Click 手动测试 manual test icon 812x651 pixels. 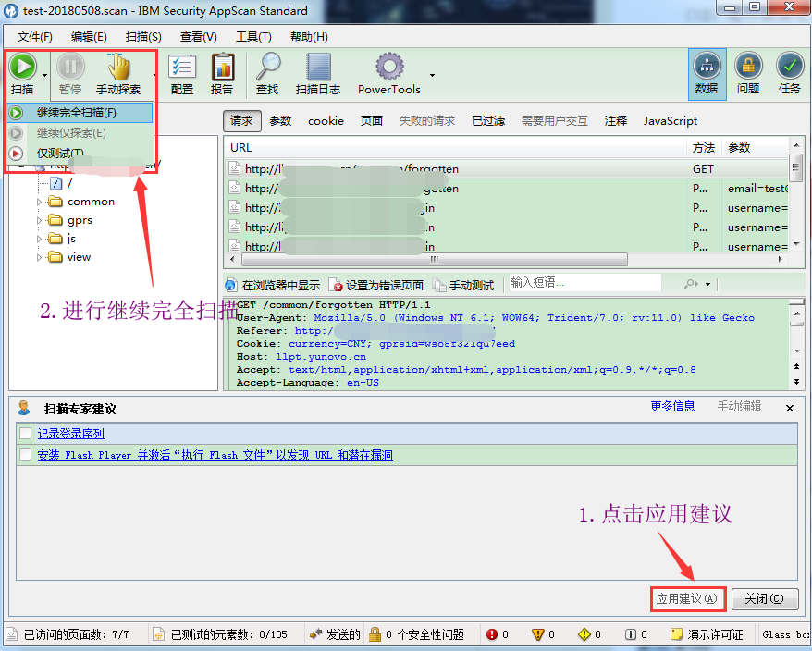[439, 285]
